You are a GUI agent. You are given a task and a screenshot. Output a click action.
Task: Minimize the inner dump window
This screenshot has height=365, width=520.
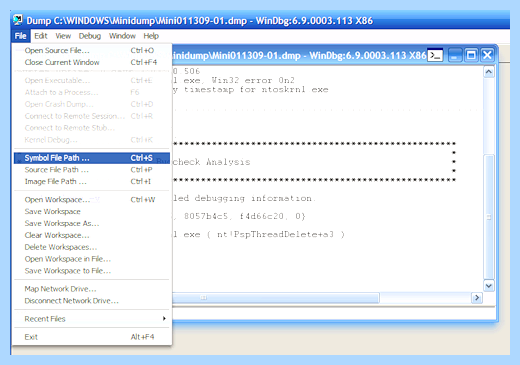click(x=455, y=55)
